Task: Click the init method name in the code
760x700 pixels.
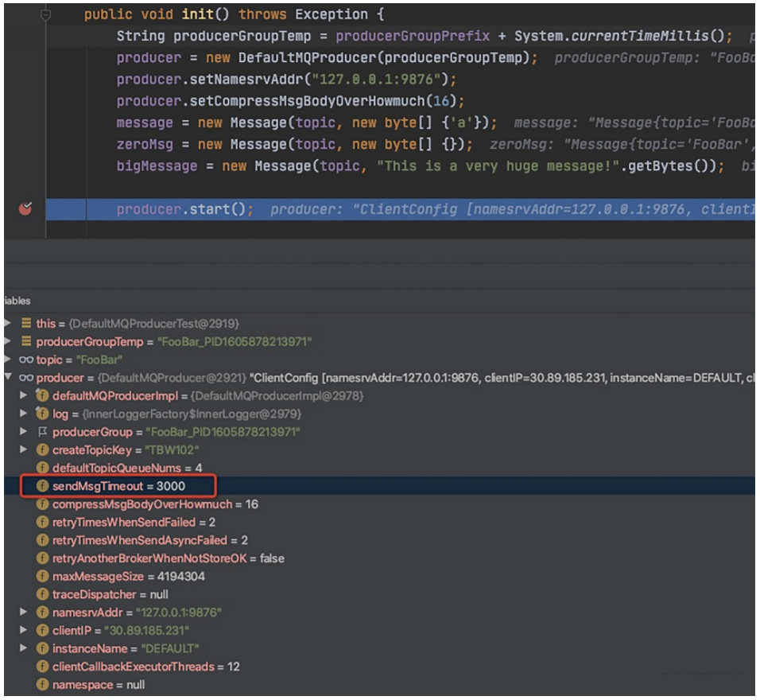Action: [197, 14]
